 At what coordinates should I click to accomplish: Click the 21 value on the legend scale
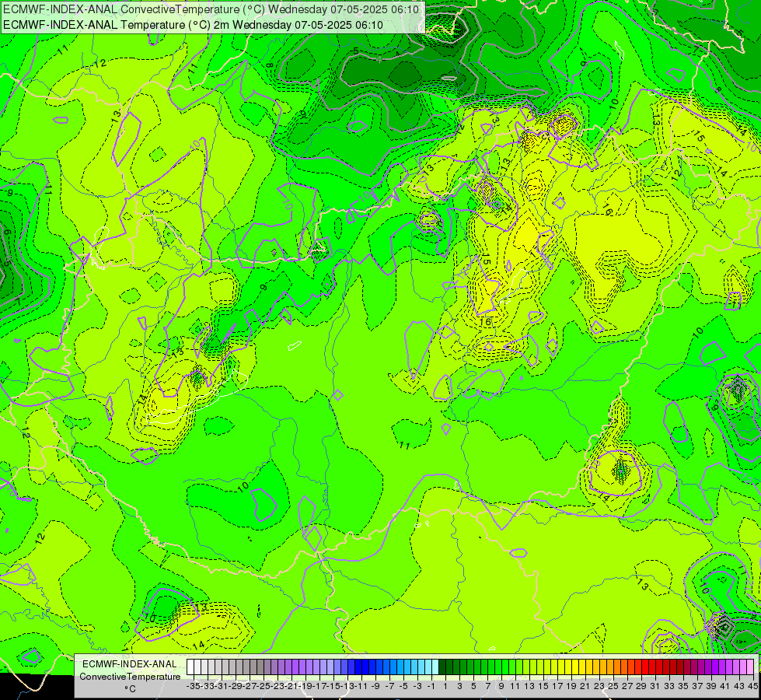pyautogui.click(x=585, y=686)
